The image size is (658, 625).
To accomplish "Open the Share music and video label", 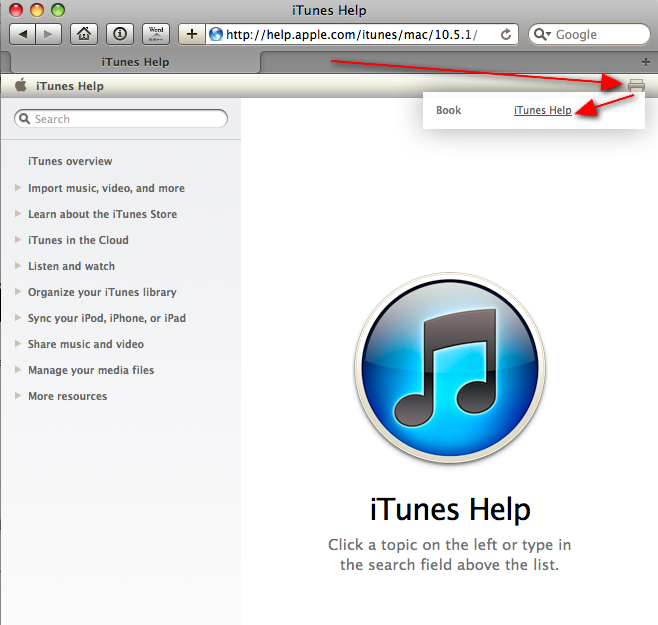I will [86, 344].
